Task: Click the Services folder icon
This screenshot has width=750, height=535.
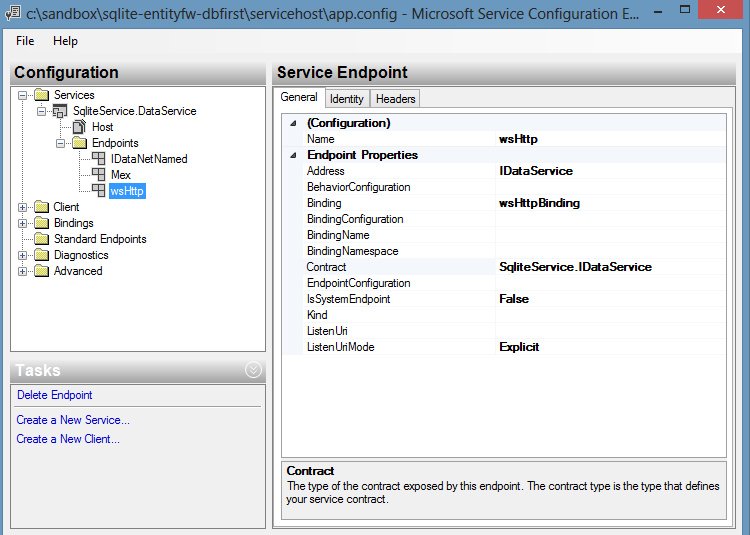Action: (42, 95)
